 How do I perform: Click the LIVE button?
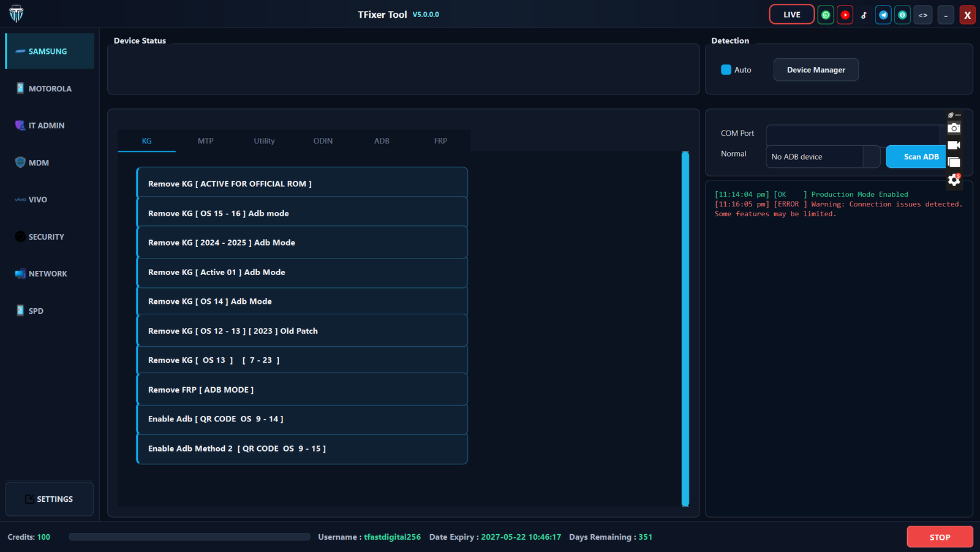pos(792,15)
